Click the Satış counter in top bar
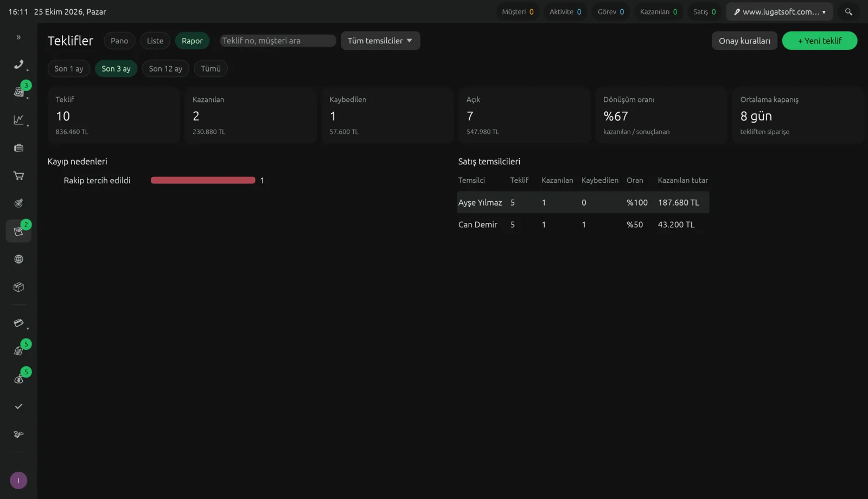Screen dimensions: 868x499 click(704, 12)
